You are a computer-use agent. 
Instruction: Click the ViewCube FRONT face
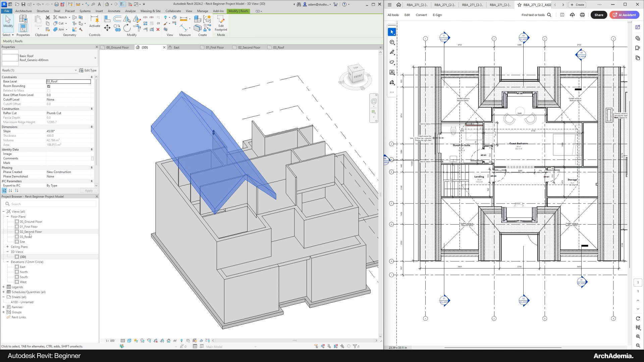(x=358, y=76)
